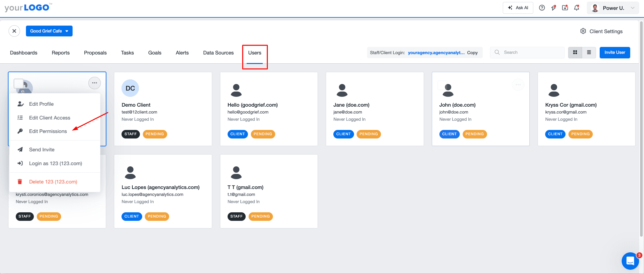The height and width of the screenshot is (274, 644).
Task: Open the Good Grief Cafe client dropdown
Action: point(49,31)
